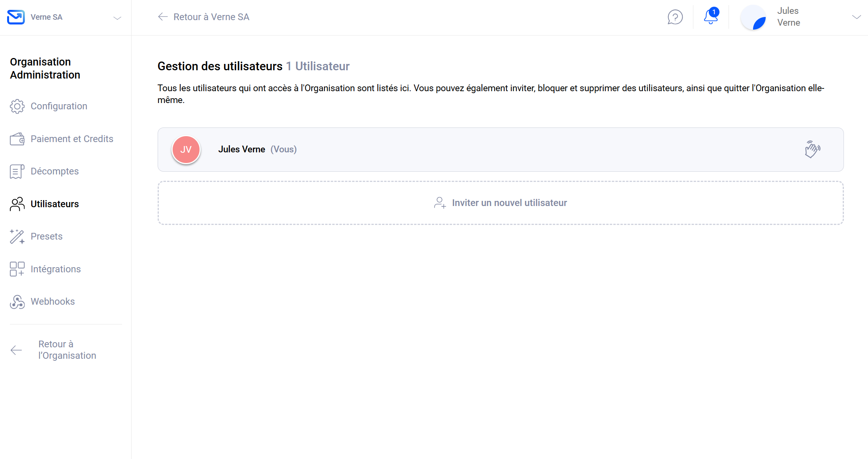Expand the Verne SA organisation dropdown
Viewport: 868px width, 459px height.
tap(117, 18)
